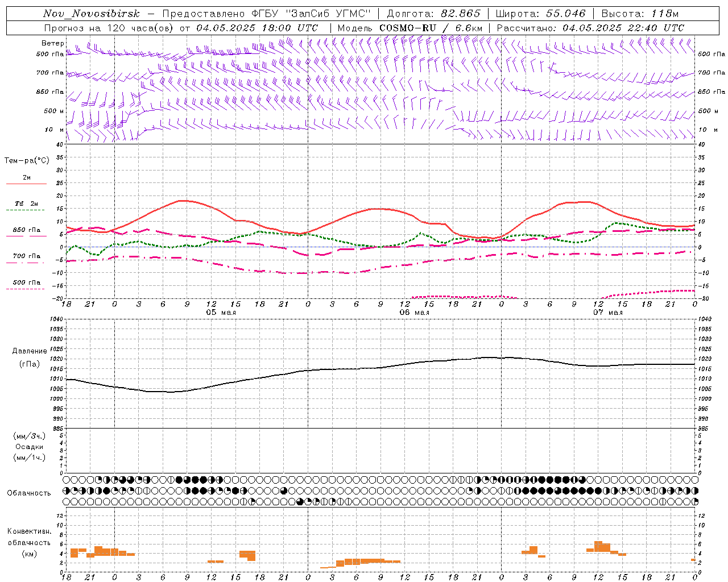The image size is (728, 582).
Task: Click the 850 гПа entry in temperature legend
Action: pos(27,230)
